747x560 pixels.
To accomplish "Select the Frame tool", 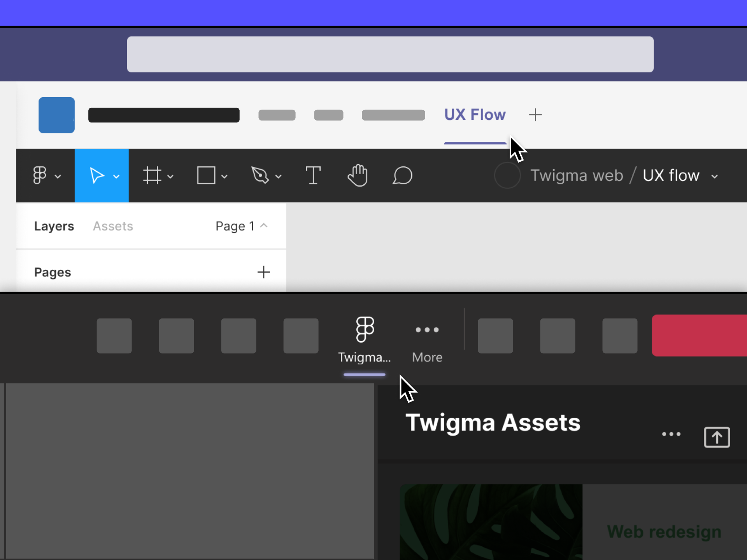I will tap(152, 175).
